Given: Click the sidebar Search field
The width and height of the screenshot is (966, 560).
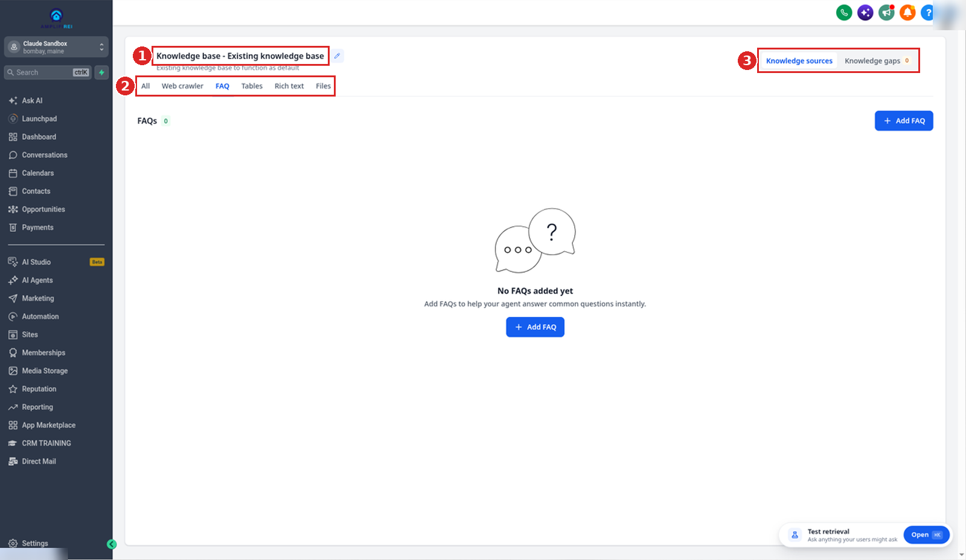Looking at the screenshot, I should point(48,72).
